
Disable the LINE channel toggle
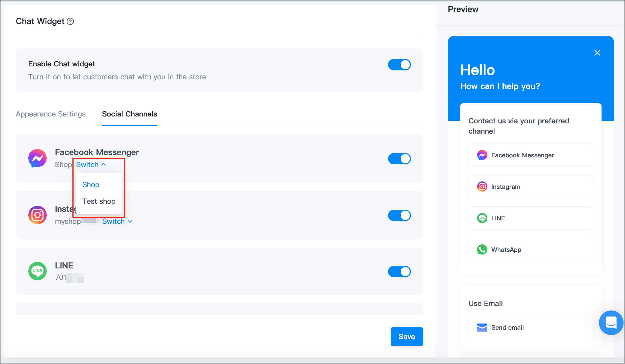(399, 272)
